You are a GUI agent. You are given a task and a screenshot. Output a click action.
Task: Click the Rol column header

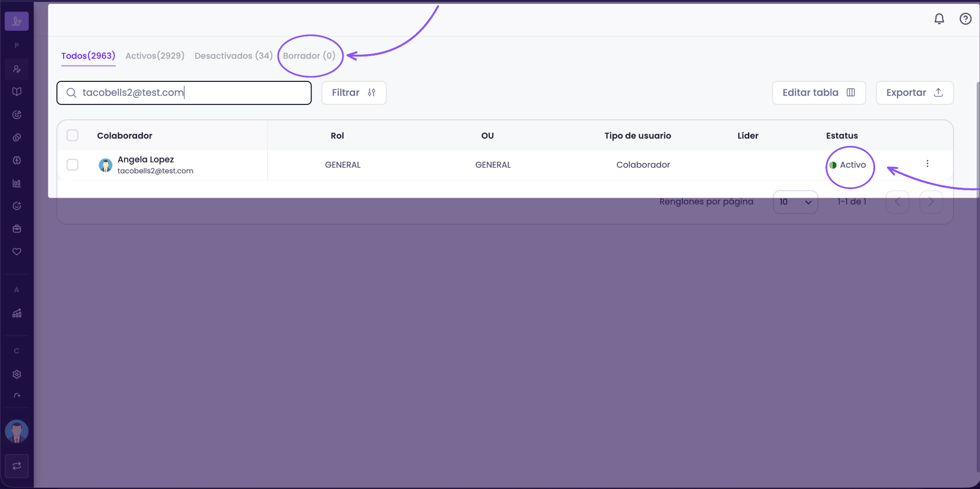click(337, 136)
